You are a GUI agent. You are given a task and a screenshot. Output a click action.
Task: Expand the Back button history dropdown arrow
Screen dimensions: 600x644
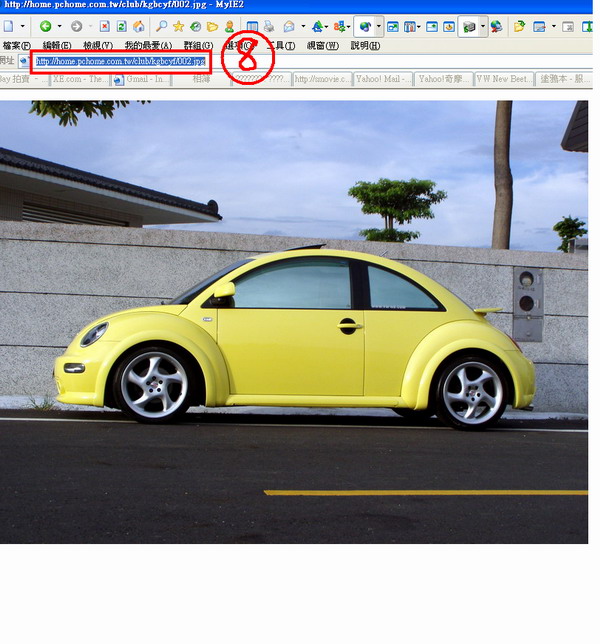pos(59,27)
